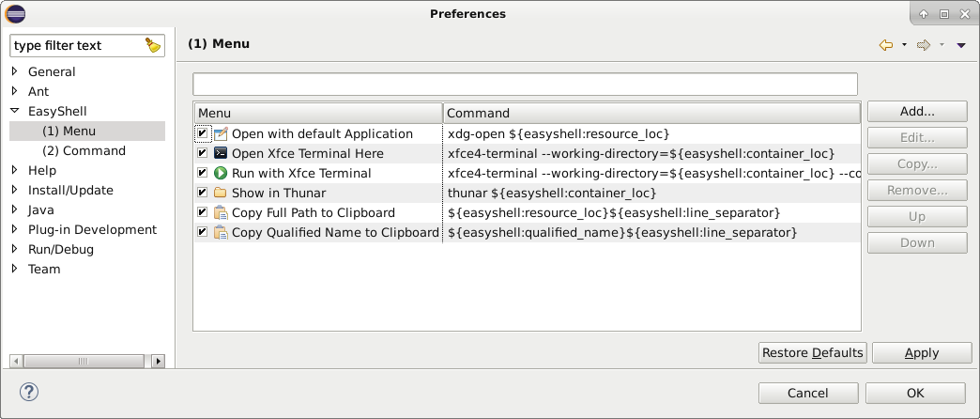Open the preferences view menu triangle
The image size is (980, 419).
click(x=961, y=45)
